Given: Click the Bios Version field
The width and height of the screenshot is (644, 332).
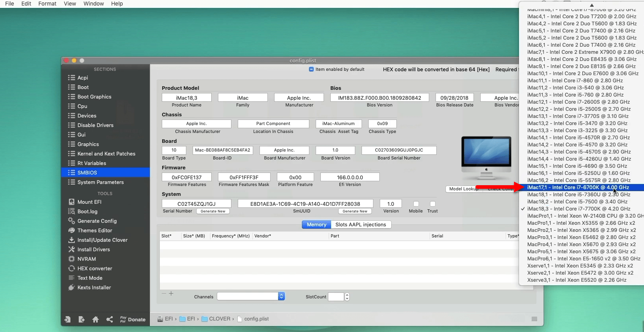Looking at the screenshot, I should pyautogui.click(x=380, y=98).
